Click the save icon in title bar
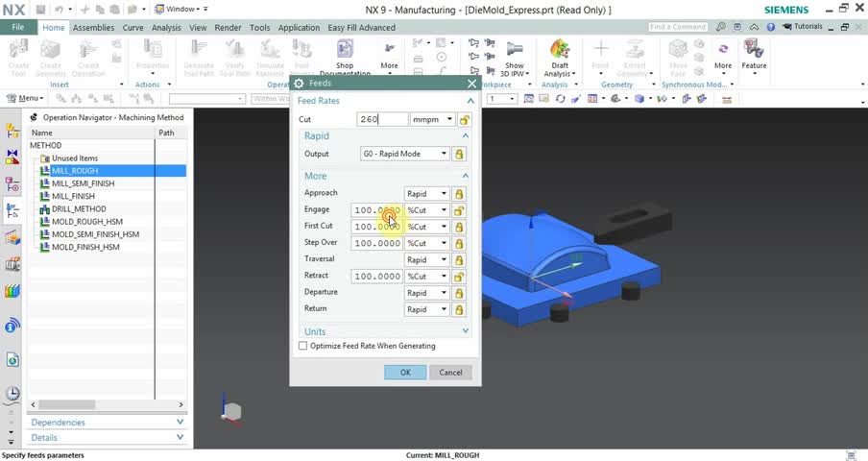Viewport: 868px width, 461px height. point(40,10)
